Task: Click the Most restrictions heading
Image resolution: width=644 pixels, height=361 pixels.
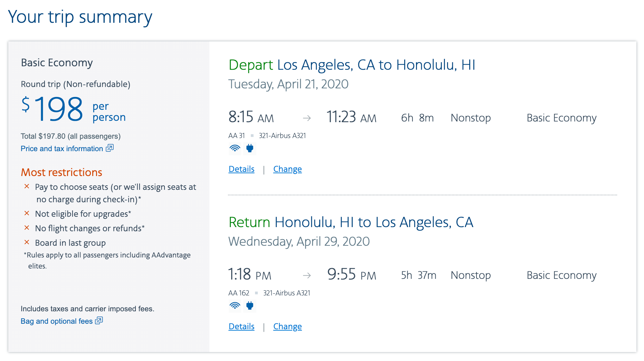Action: click(61, 172)
